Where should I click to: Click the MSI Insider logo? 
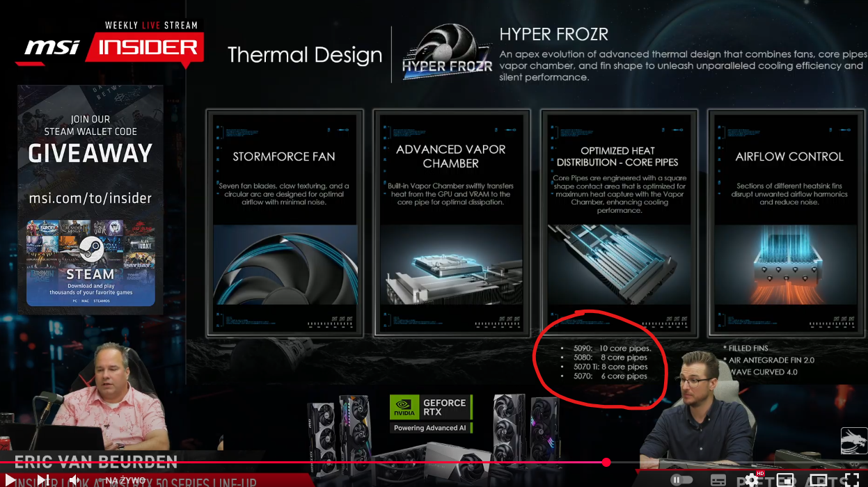coord(111,46)
